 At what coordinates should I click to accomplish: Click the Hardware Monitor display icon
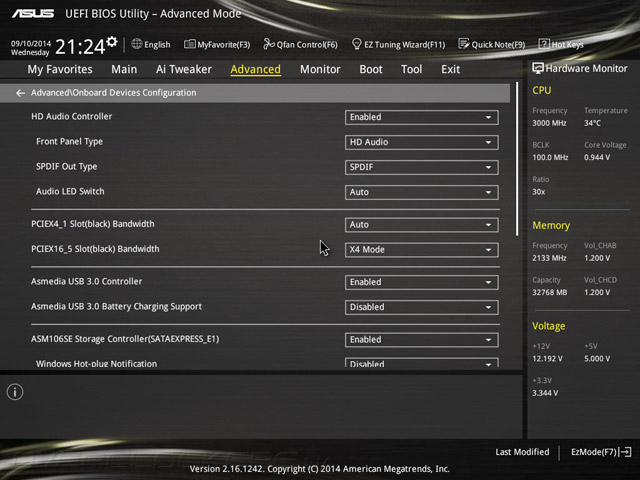538,69
